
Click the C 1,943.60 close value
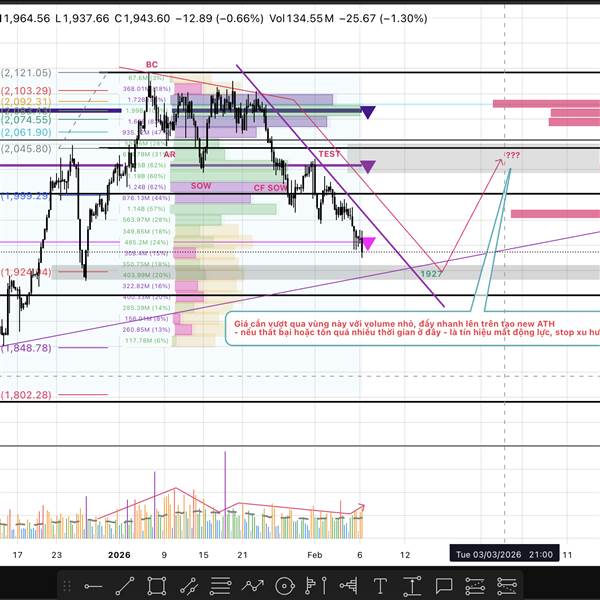click(142, 18)
